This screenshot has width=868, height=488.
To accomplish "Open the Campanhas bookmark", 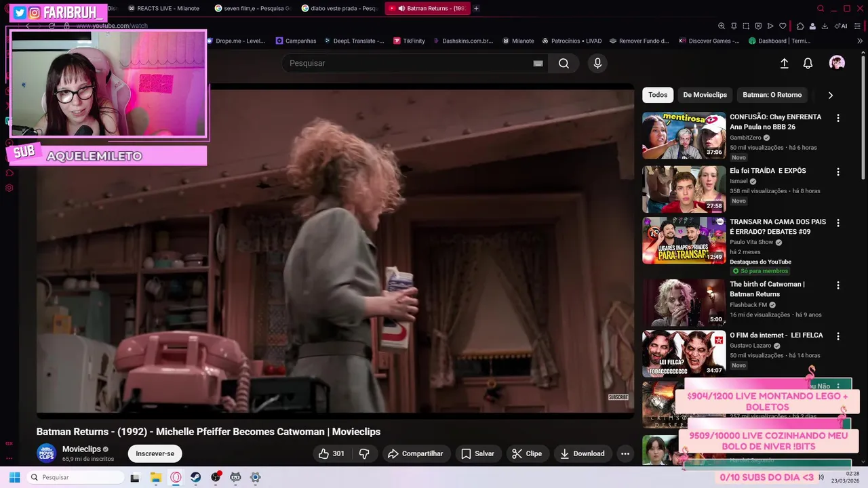I will [x=296, y=41].
